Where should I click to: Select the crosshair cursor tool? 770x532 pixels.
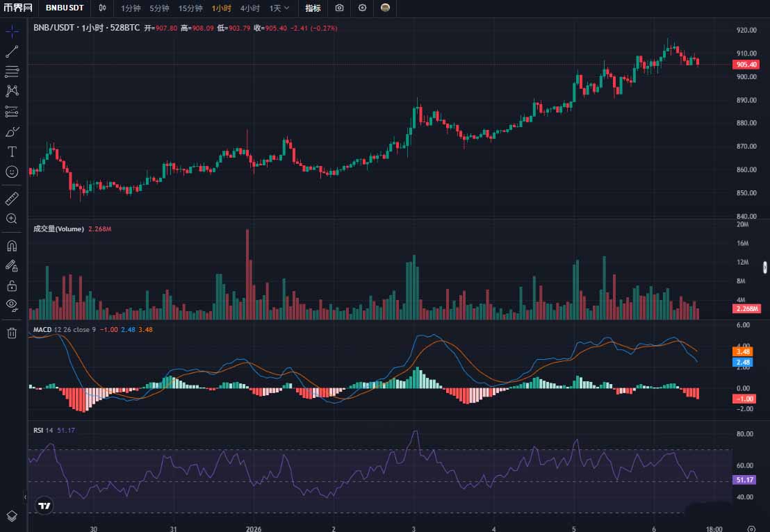[x=11, y=31]
